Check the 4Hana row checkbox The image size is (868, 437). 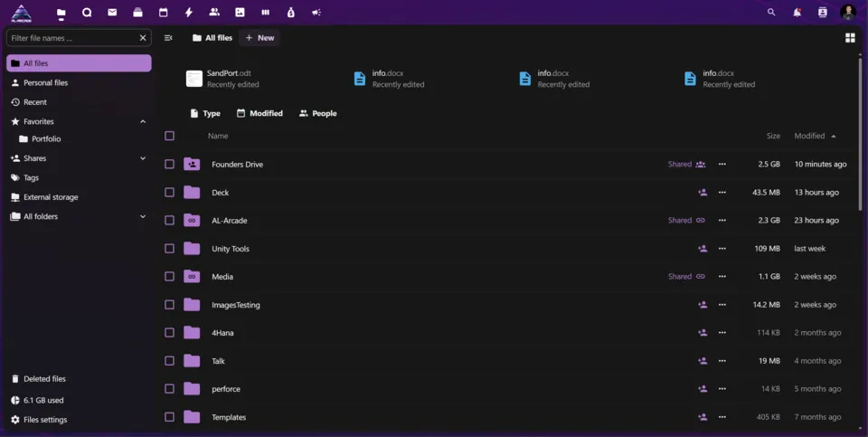click(x=169, y=333)
